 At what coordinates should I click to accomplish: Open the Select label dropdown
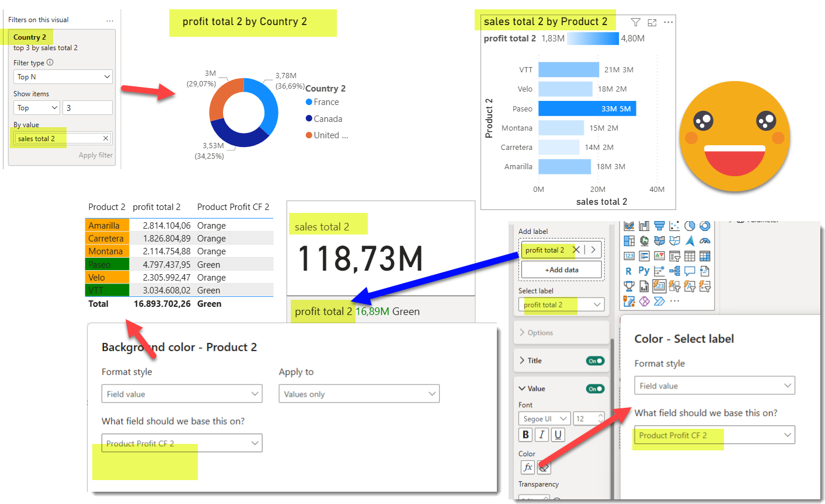coord(561,304)
